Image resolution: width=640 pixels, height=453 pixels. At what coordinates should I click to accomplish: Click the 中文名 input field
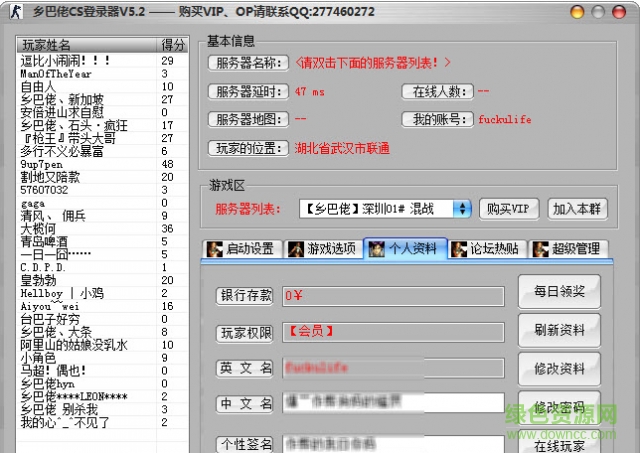393,403
